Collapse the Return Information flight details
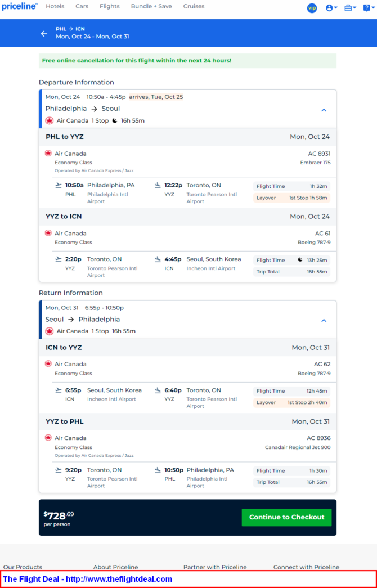Screen dimensions: 377x588 point(324,321)
